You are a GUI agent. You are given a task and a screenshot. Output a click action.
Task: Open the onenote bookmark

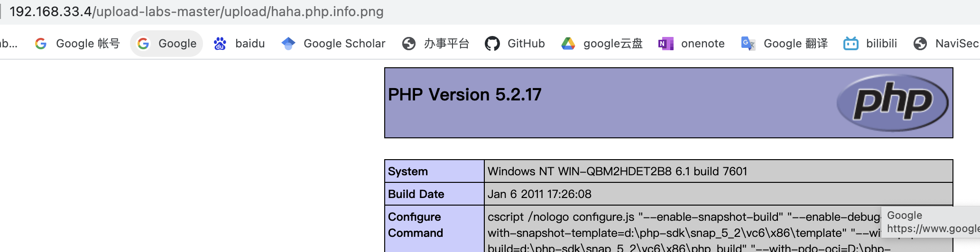click(x=692, y=44)
